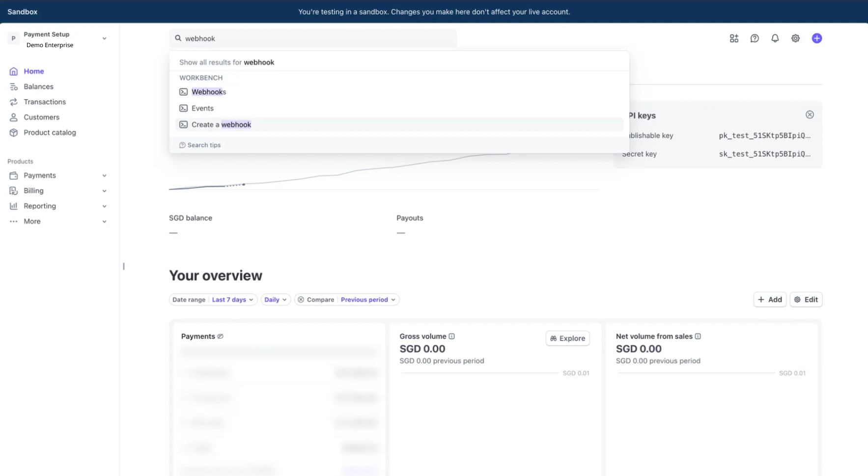Viewport: 868px width, 476px height.
Task: Dismiss the API keys panel
Action: click(x=810, y=114)
